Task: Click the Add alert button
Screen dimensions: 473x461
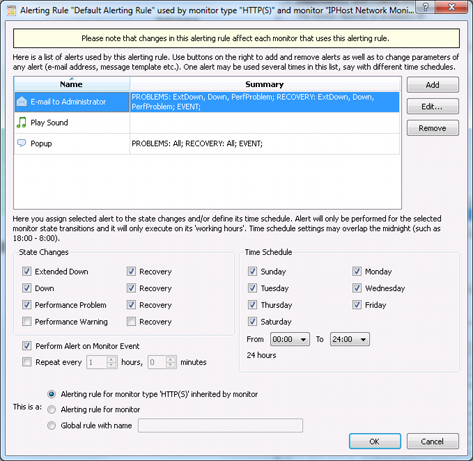Action: [433, 85]
